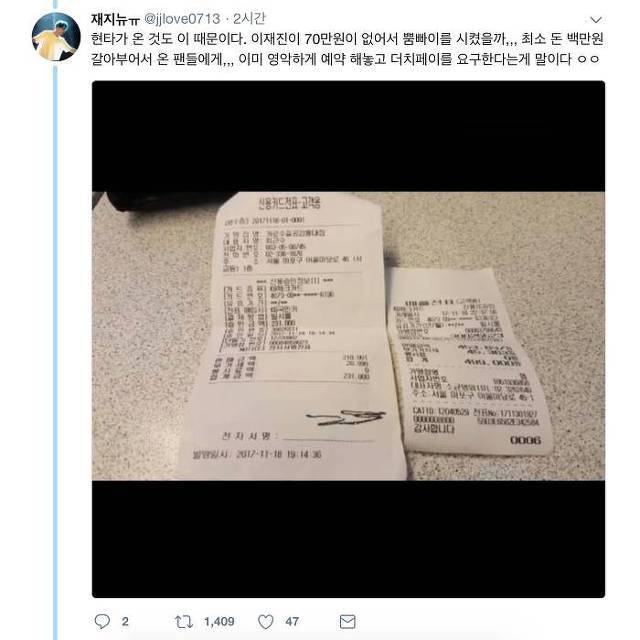Expand the attached receipt photo
Viewport: 640px width, 640px height.
tap(348, 339)
